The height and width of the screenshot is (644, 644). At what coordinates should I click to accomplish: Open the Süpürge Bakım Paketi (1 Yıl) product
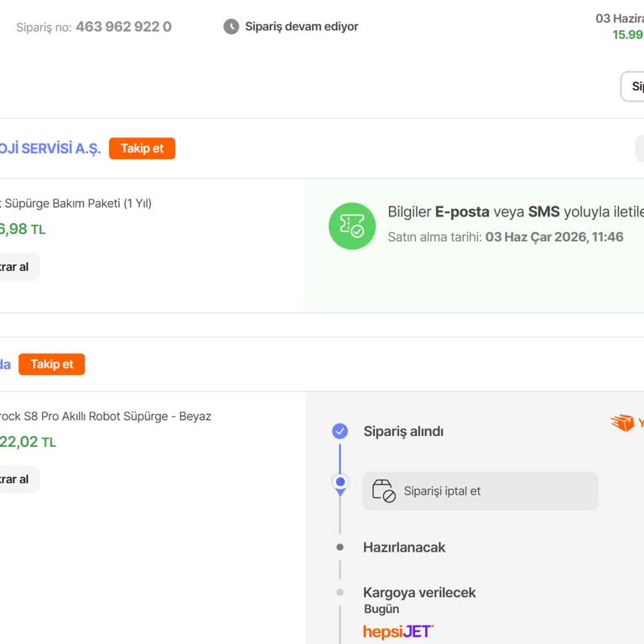pos(76,203)
